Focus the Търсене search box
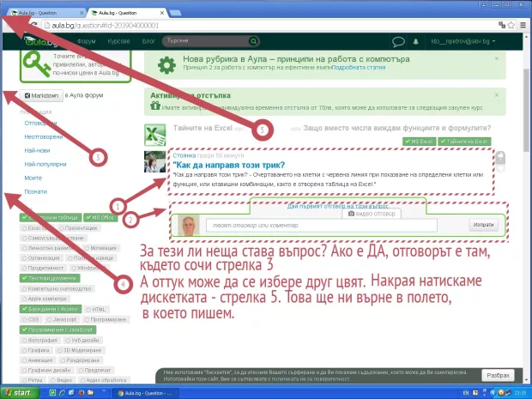This screenshot has height=399, width=532. (206, 41)
